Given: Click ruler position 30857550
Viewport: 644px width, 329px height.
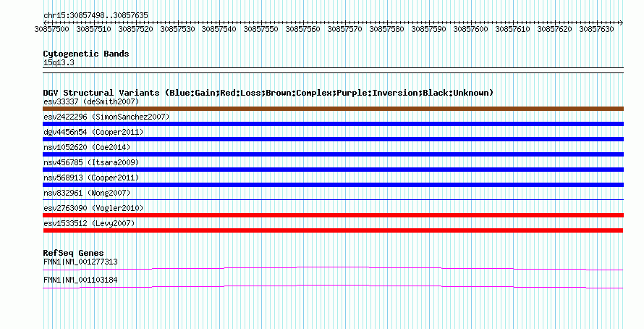Looking at the screenshot, I should click(260, 29).
